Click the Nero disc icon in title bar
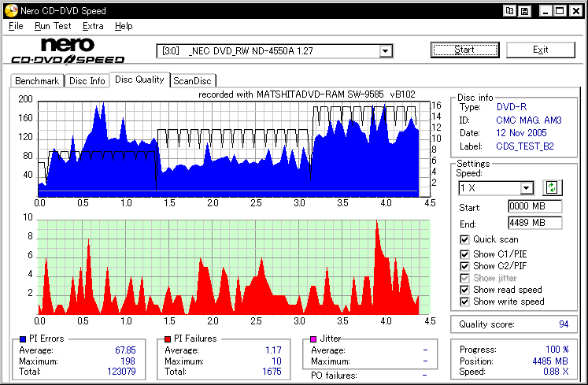Image resolution: width=588 pixels, height=385 pixels. [11, 10]
